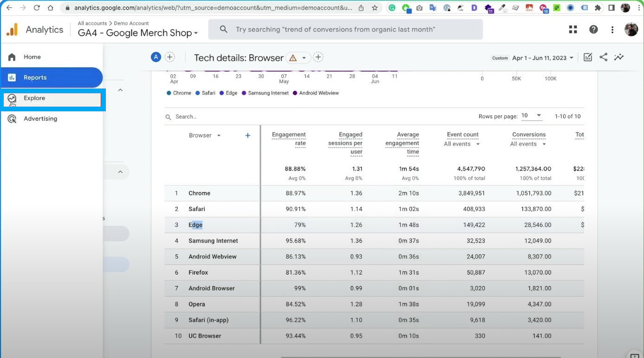Open the Browser dimension dropdown

(205, 135)
